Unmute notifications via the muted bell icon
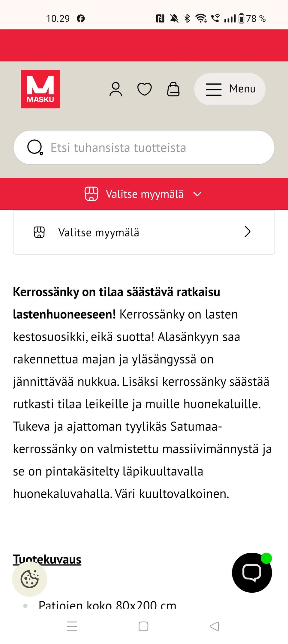The width and height of the screenshot is (288, 644). [173, 18]
